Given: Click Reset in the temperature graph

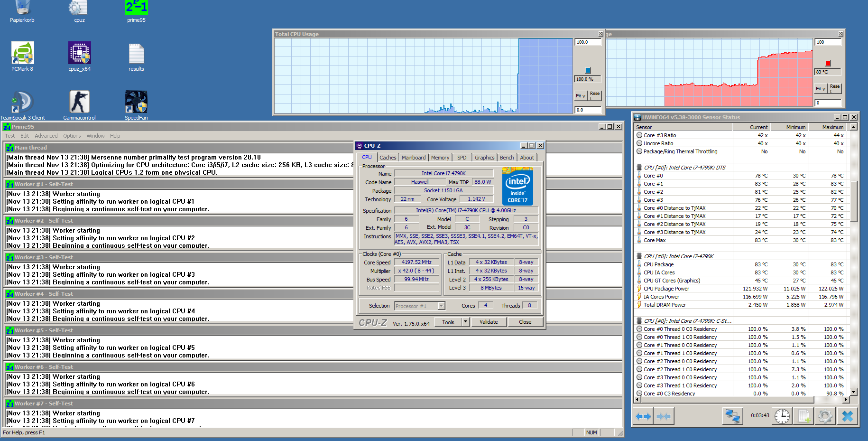Looking at the screenshot, I should (835, 89).
